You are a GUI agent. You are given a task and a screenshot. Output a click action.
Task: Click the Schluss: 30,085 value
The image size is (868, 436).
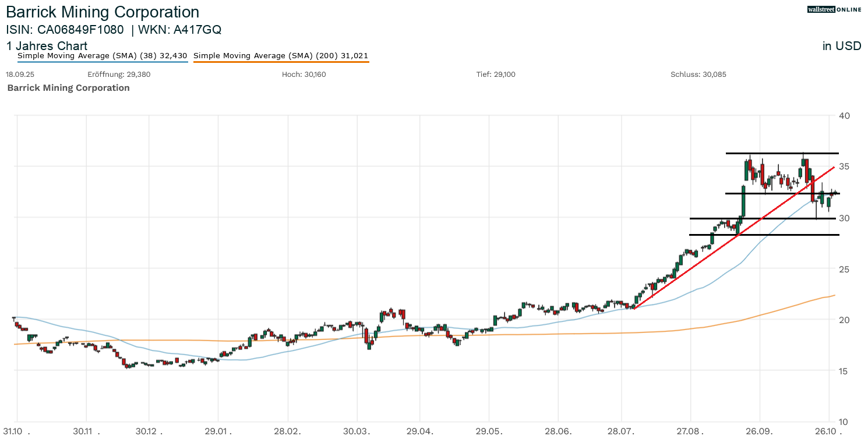(698, 75)
